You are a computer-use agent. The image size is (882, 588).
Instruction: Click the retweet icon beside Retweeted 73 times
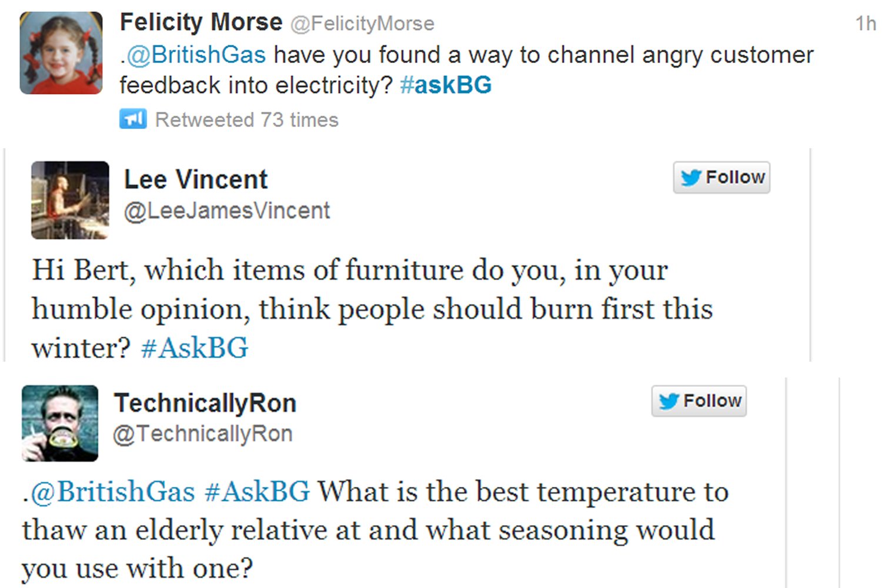click(x=133, y=119)
